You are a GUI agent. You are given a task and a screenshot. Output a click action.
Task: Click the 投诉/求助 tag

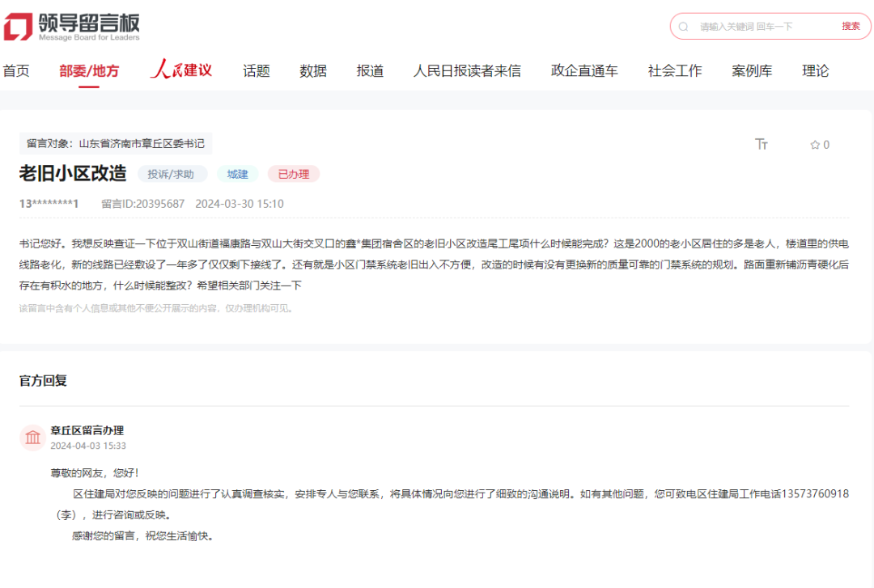pos(172,174)
